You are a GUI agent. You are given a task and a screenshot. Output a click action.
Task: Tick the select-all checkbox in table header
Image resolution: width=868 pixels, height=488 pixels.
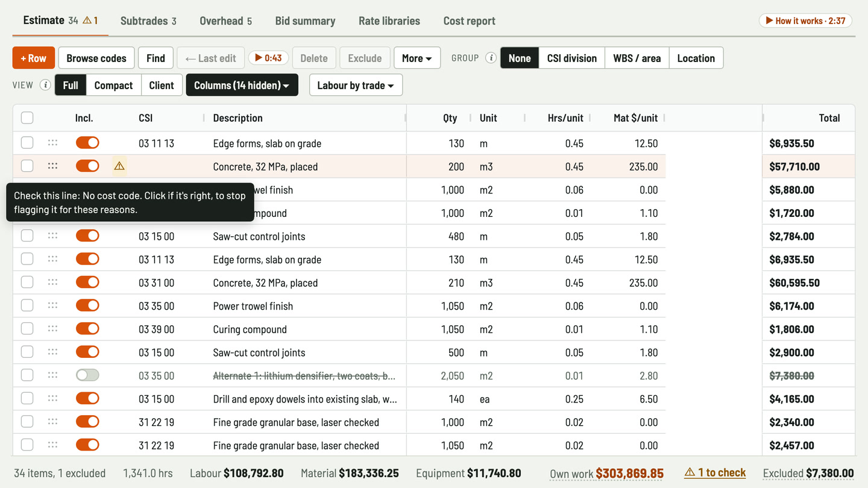click(x=27, y=118)
